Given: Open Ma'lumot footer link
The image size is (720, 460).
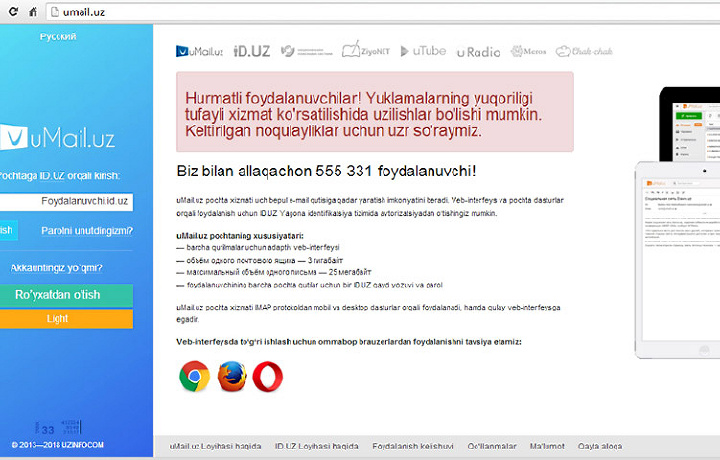Looking at the screenshot, I should 547,446.
